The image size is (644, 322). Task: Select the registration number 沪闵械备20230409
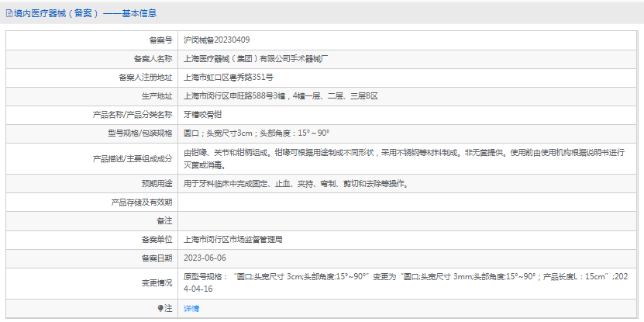click(216, 40)
